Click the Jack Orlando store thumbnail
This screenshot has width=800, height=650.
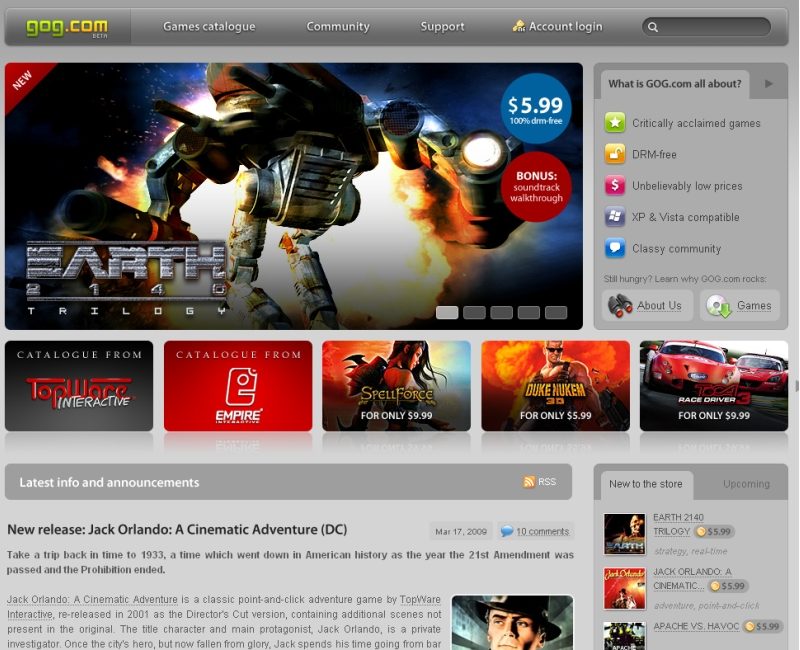pos(624,588)
